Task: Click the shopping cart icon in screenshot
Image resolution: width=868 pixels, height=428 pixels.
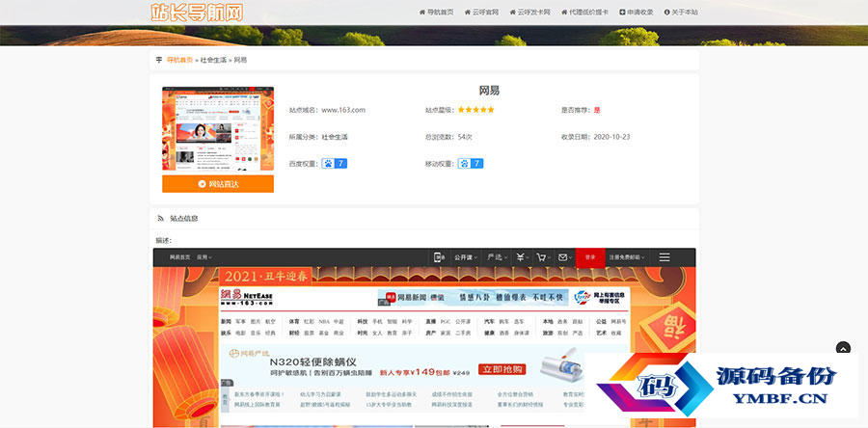Action: [x=542, y=257]
